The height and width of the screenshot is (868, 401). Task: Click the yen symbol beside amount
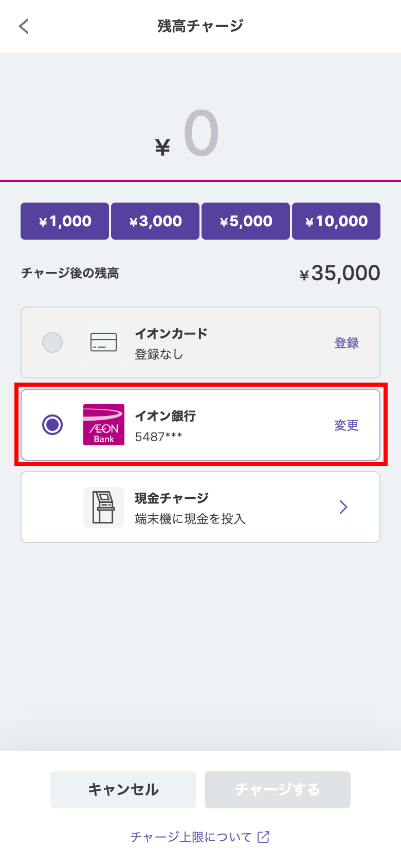(162, 148)
